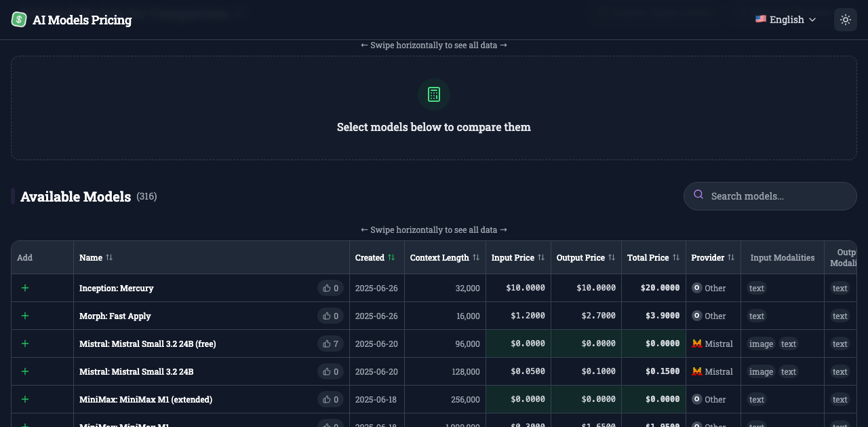This screenshot has width=868, height=427.
Task: Like the $0.0500 input Mistral Small 3.2 24B row
Action: 330,371
